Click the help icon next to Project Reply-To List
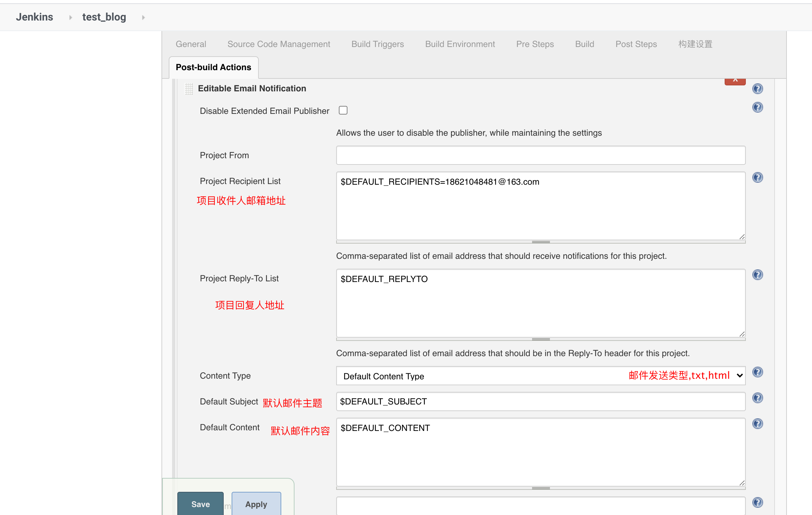The height and width of the screenshot is (515, 812). click(x=758, y=275)
